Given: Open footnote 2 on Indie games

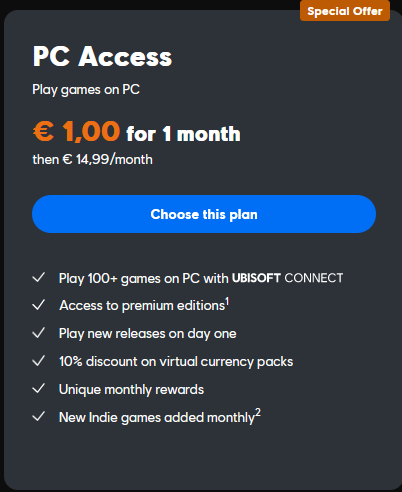Looking at the screenshot, I should point(258,412).
